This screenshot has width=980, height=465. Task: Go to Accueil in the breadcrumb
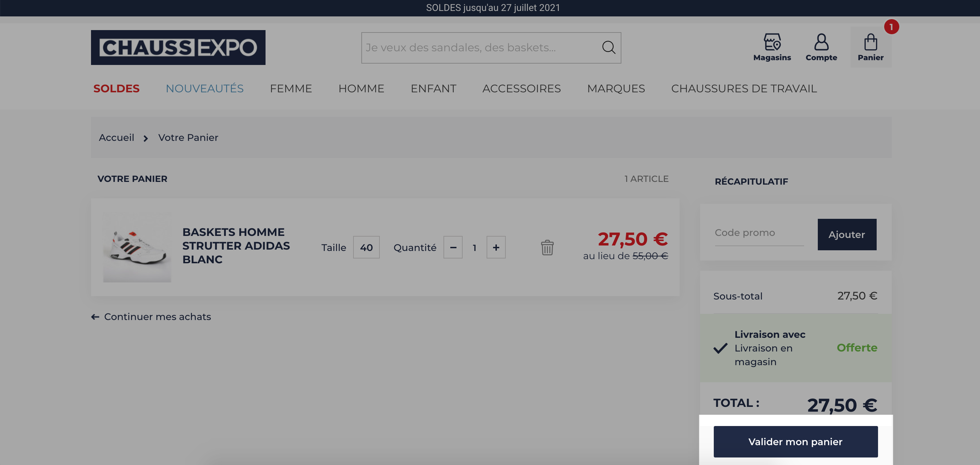point(116,138)
